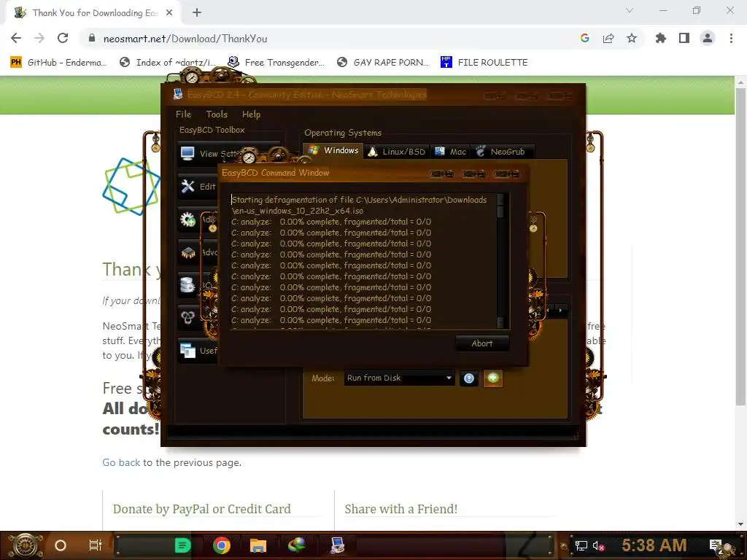Open the Useful Utilities windows icon
Image resolution: width=747 pixels, height=560 pixels.
click(x=187, y=351)
